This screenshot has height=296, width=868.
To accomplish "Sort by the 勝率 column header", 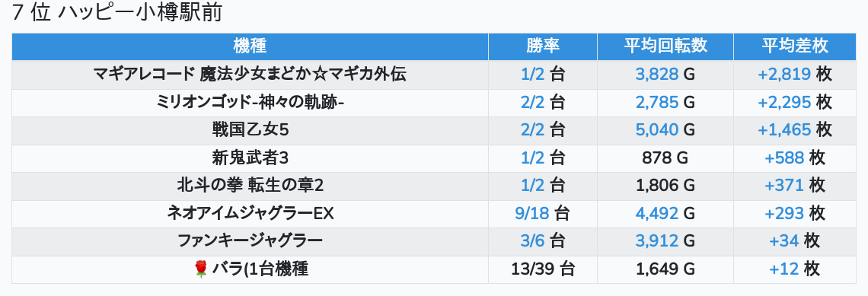I will click(542, 46).
